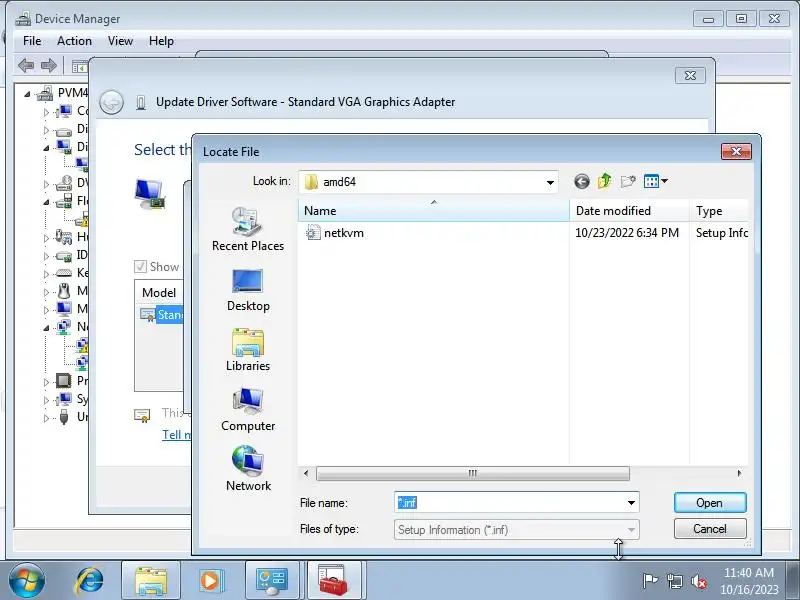
Task: Click the horizontal scroll right arrow
Action: (739, 473)
